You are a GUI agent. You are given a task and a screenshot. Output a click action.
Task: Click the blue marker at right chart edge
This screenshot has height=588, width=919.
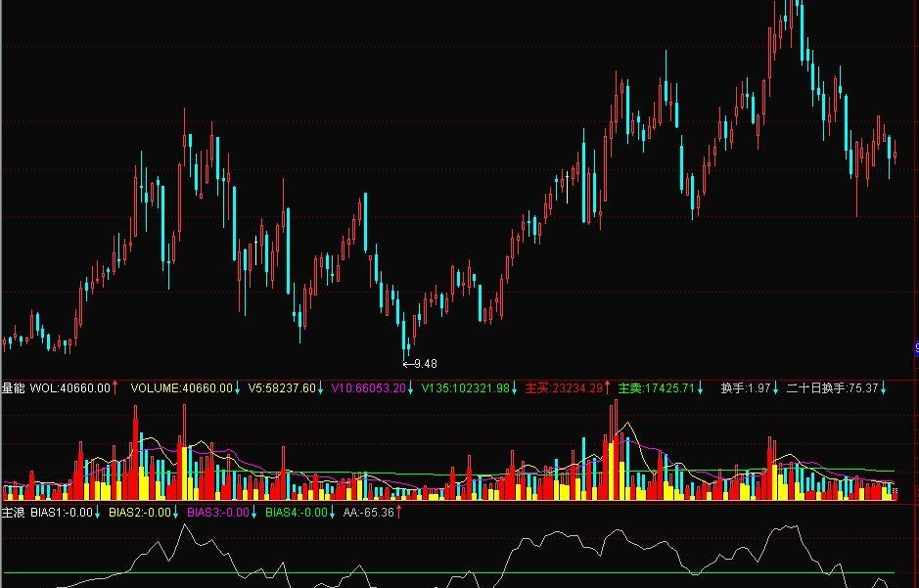(x=917, y=348)
